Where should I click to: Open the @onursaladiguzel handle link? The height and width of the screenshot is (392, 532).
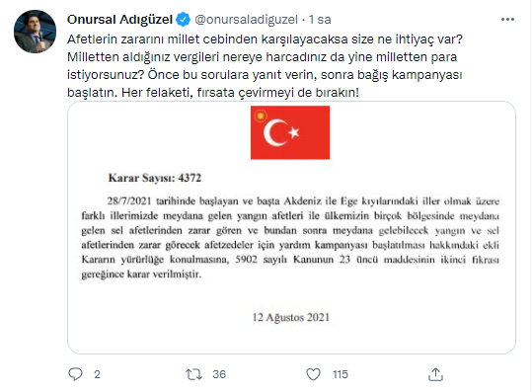pyautogui.click(x=247, y=20)
